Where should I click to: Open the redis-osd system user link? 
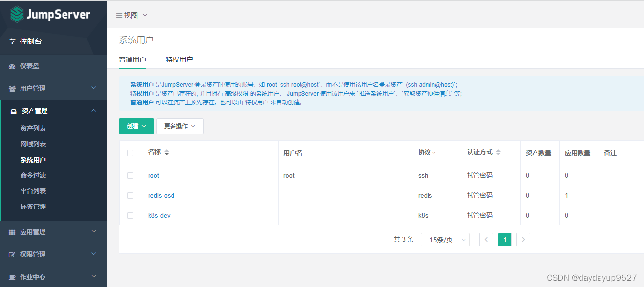pos(161,195)
